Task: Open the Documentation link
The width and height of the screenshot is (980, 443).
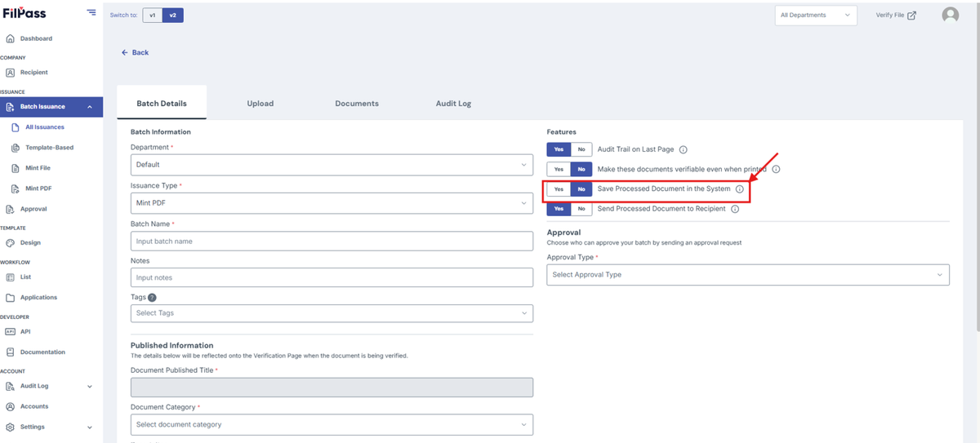Action: pyautogui.click(x=42, y=352)
